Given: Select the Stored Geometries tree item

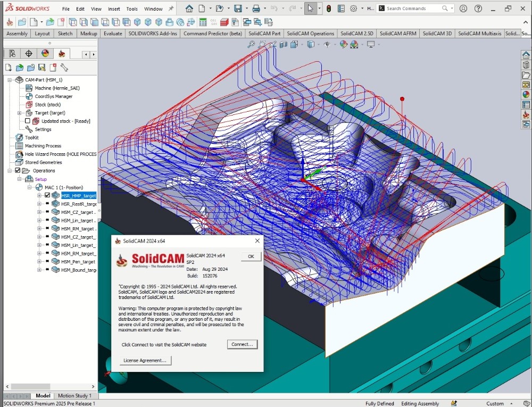Looking at the screenshot, I should pyautogui.click(x=44, y=162).
